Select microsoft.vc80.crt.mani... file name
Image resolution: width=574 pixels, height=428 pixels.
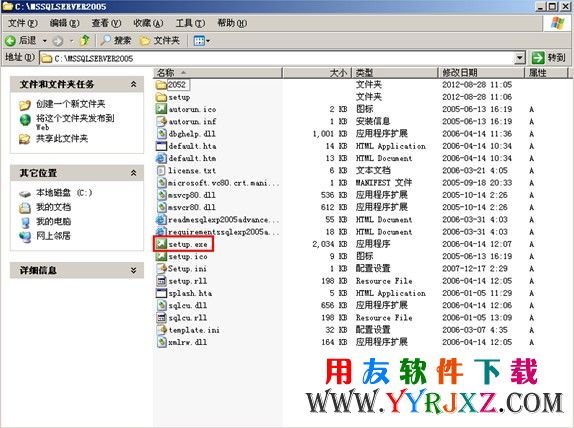[x=223, y=183]
